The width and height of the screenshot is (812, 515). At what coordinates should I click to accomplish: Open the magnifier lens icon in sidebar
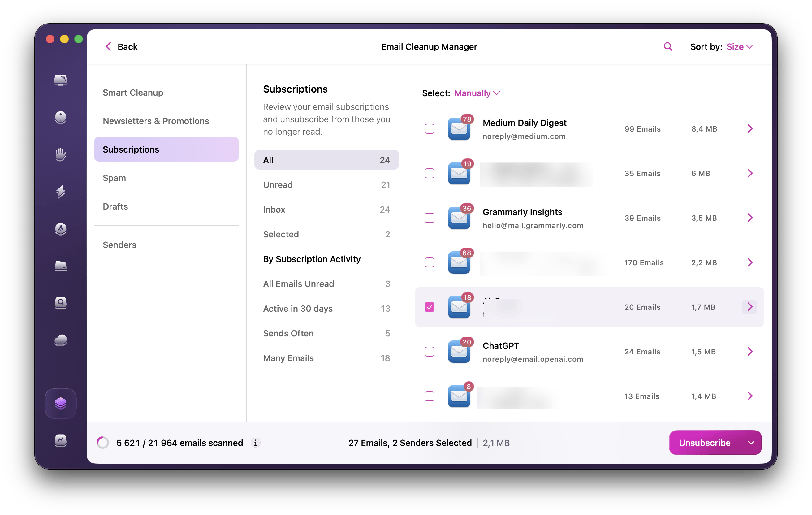pos(61,303)
